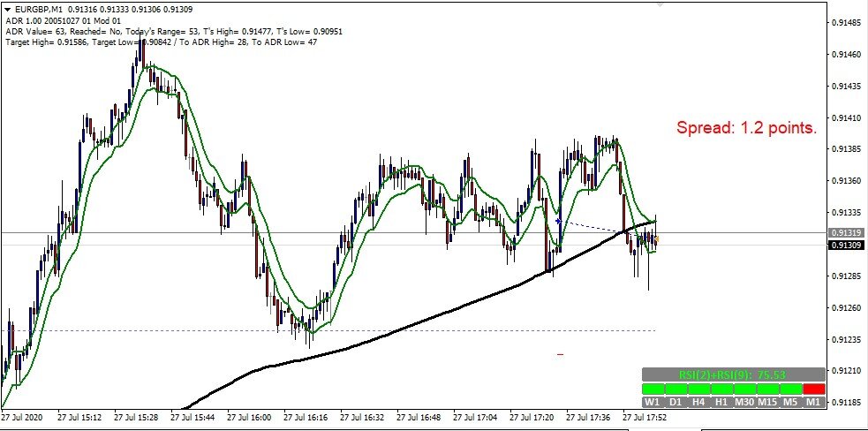
Task: Select the M1 timeframe label
Action: tap(814, 402)
